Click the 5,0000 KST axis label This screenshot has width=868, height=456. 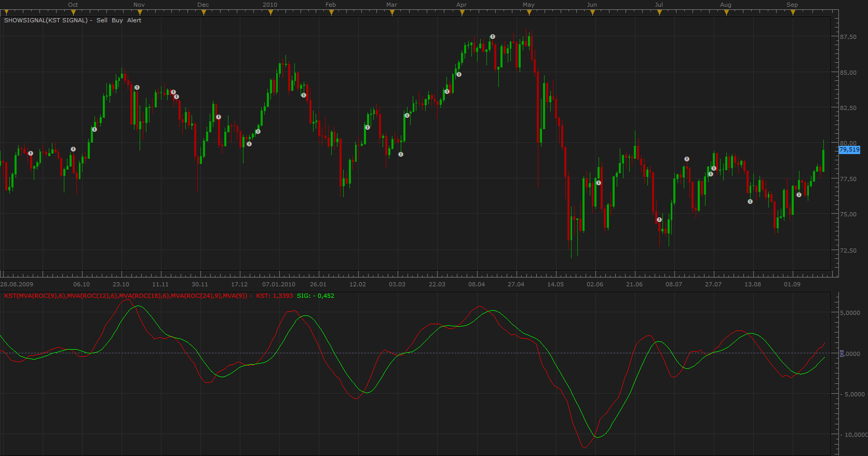[850, 313]
